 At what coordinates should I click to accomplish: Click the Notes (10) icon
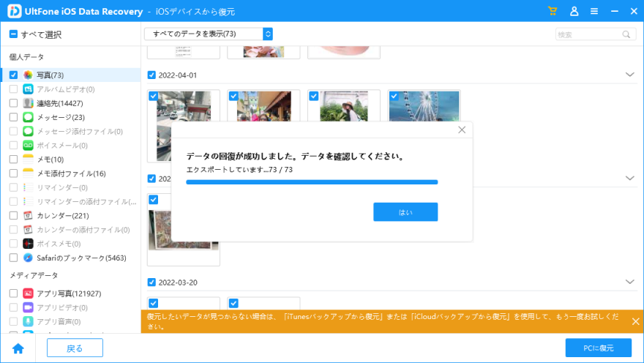tap(28, 159)
